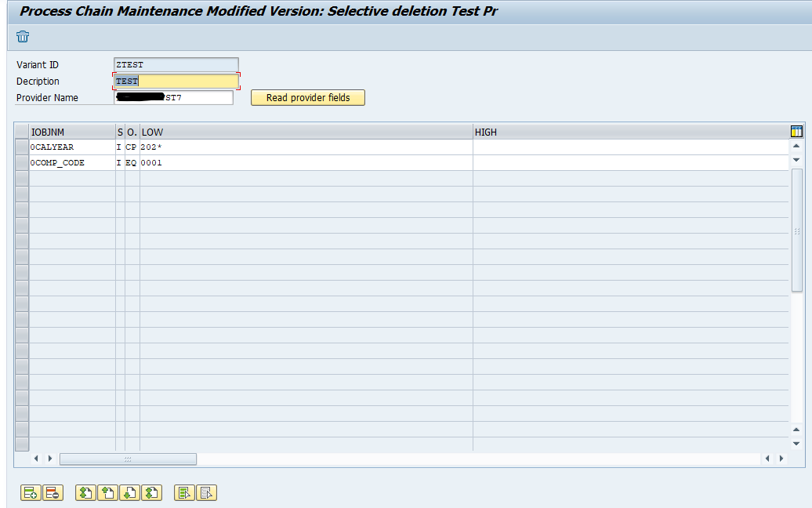
Task: Select the 0CALYEAR row selector cell
Action: (x=21, y=147)
